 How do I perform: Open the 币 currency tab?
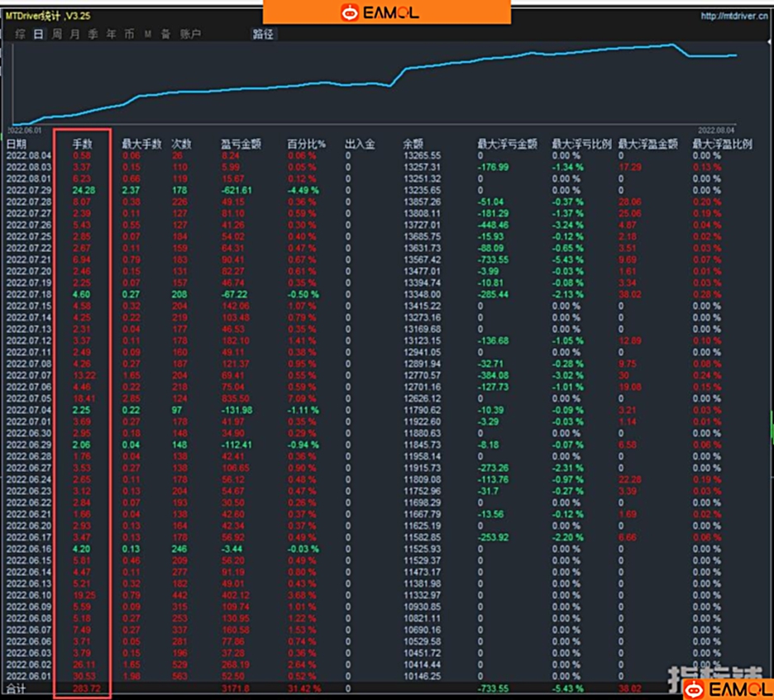pyautogui.click(x=129, y=34)
